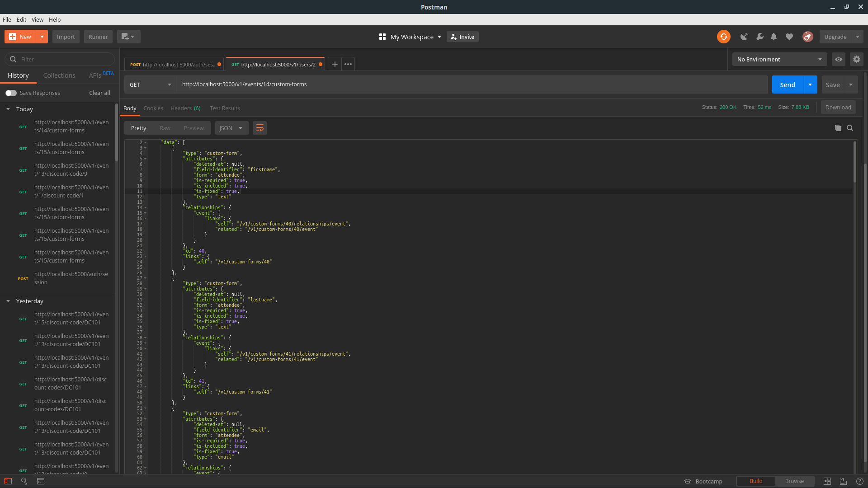Open the My Workspace dropdown
This screenshot has height=488, width=868.
(415, 37)
